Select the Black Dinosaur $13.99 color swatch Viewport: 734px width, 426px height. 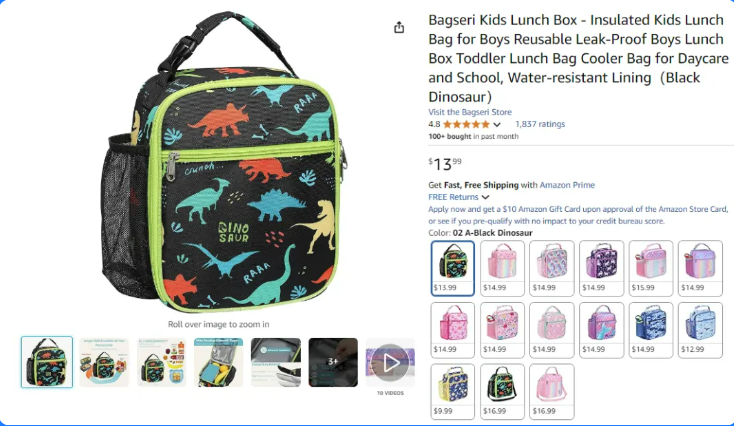(453, 268)
